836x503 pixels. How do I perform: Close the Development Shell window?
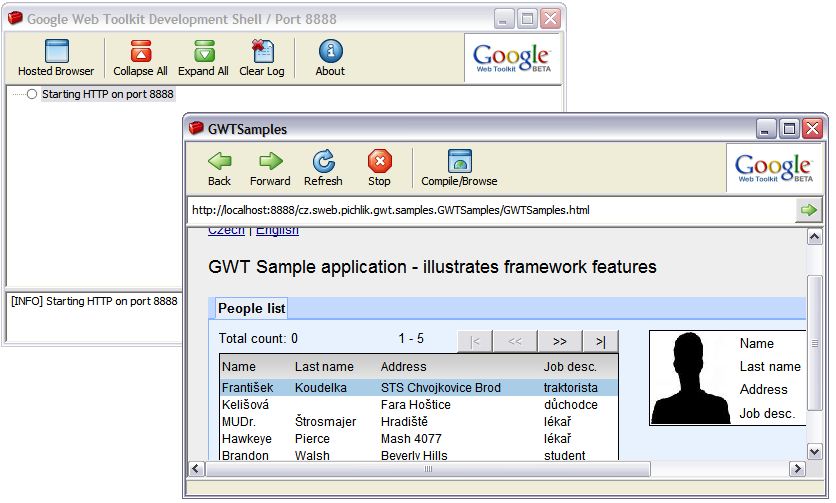point(550,19)
